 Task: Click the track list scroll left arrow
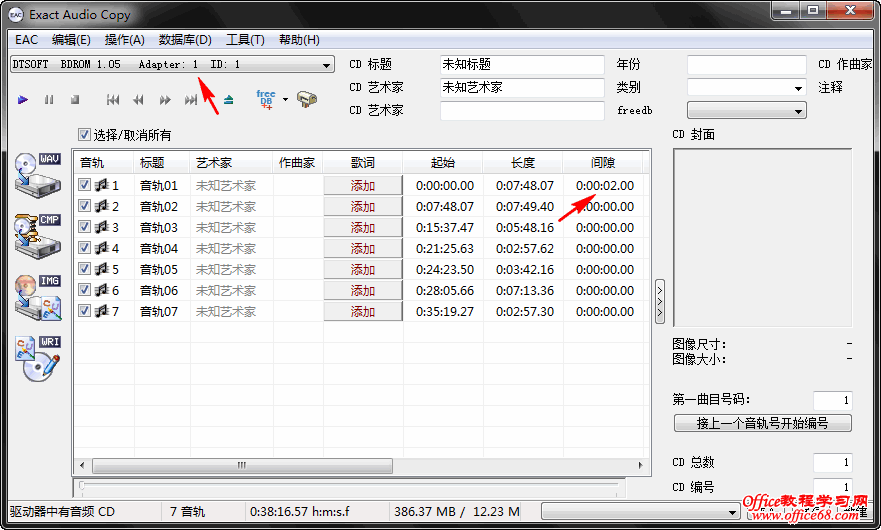pyautogui.click(x=83, y=465)
